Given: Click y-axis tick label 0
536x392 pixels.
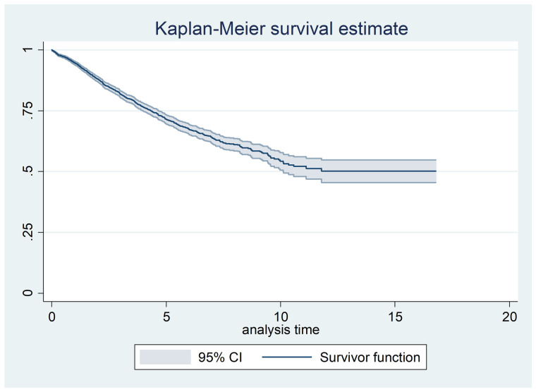Looking at the screenshot, I should click(28, 293).
